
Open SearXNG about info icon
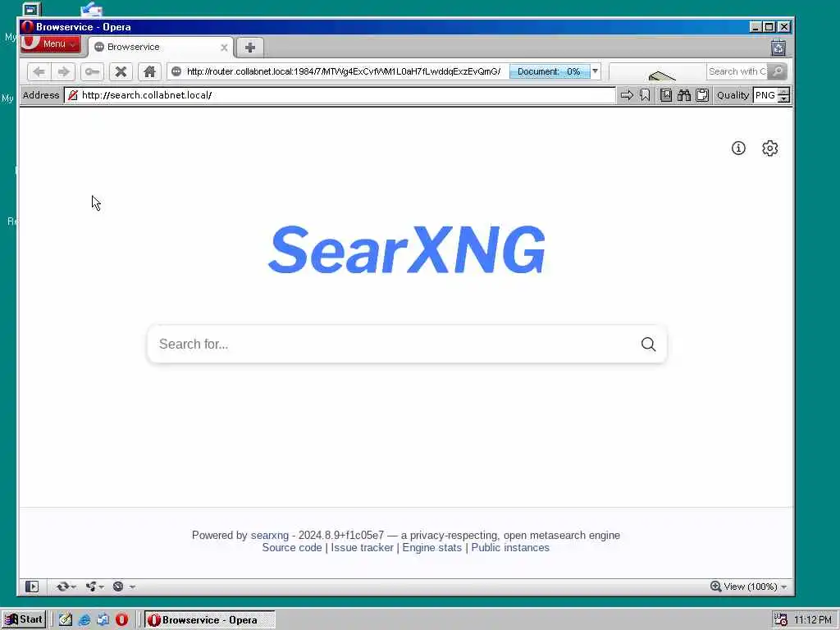[x=738, y=148]
